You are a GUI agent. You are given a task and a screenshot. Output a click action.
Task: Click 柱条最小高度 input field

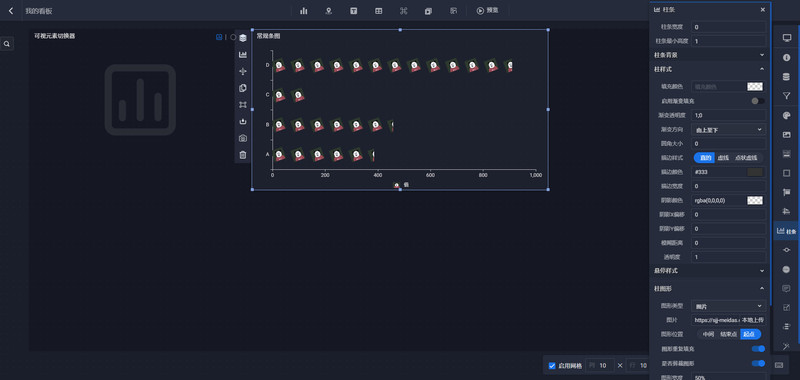[728, 41]
